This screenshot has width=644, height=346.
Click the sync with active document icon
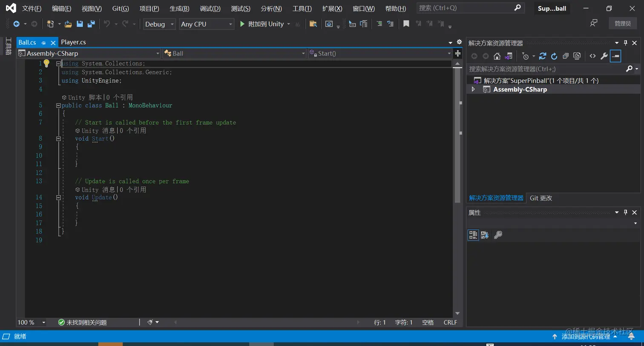(543, 56)
